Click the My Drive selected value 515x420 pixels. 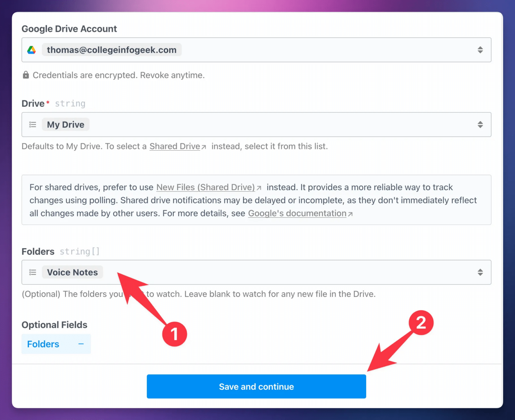tap(65, 125)
